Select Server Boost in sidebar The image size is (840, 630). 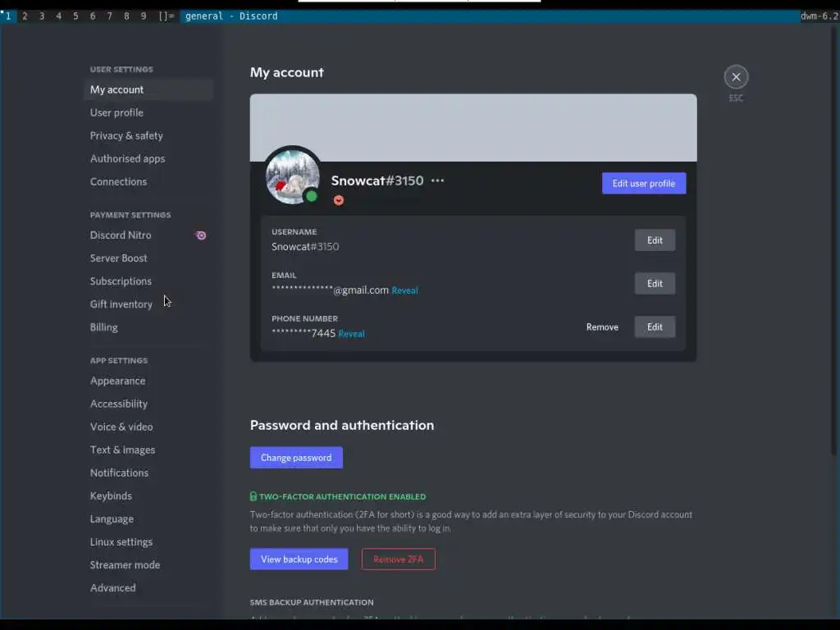[x=148, y=258]
